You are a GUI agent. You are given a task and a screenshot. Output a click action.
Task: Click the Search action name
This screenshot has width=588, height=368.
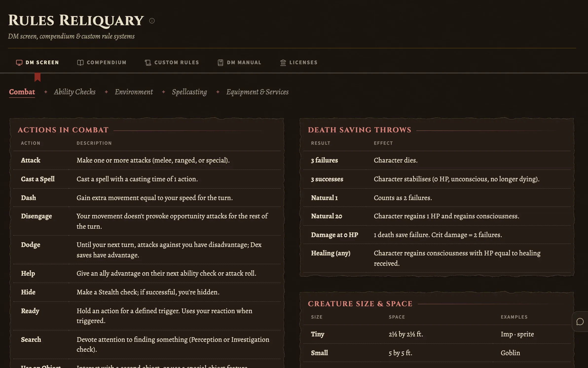(x=31, y=340)
